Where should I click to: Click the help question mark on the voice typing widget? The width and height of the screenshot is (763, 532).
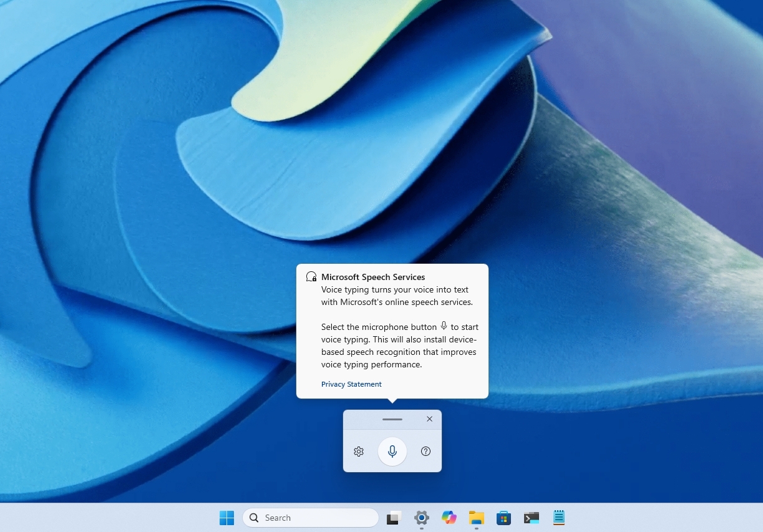pos(425,451)
